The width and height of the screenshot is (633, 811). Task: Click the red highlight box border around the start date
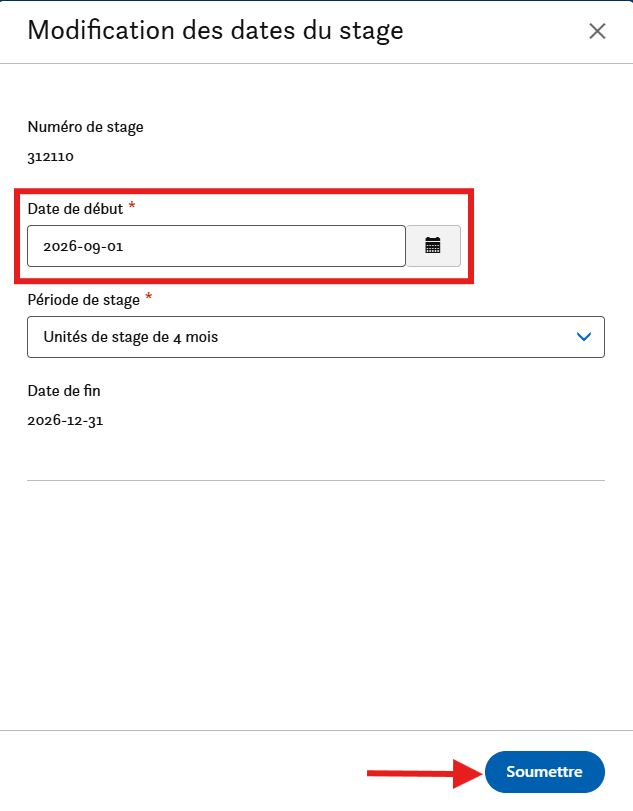coord(244,191)
